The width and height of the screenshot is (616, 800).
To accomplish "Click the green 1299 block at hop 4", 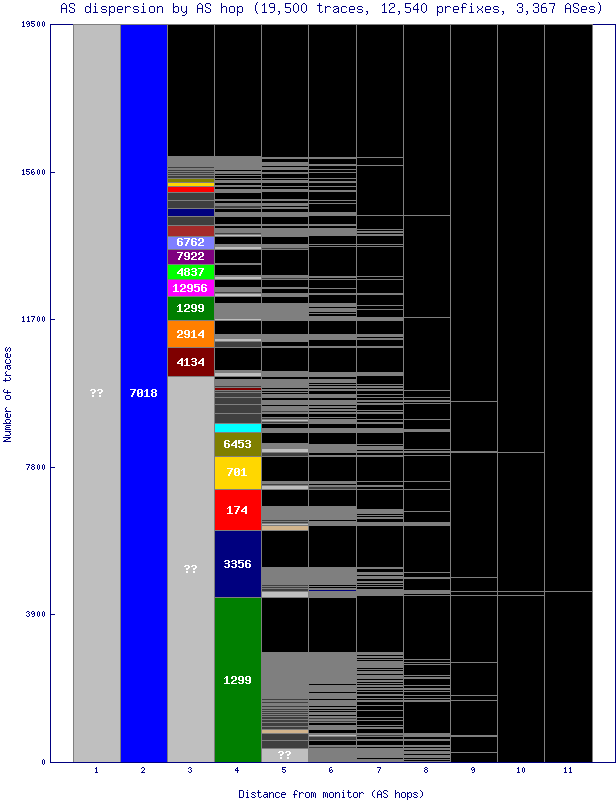I will (238, 679).
